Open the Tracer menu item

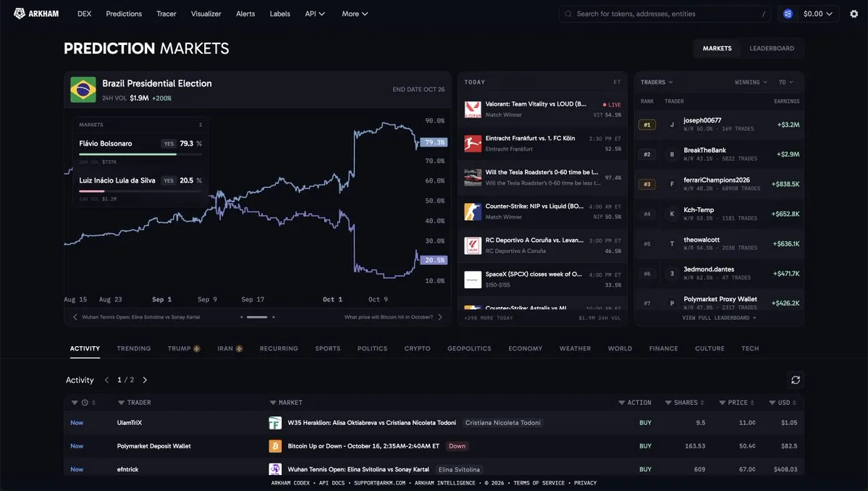[x=166, y=14]
